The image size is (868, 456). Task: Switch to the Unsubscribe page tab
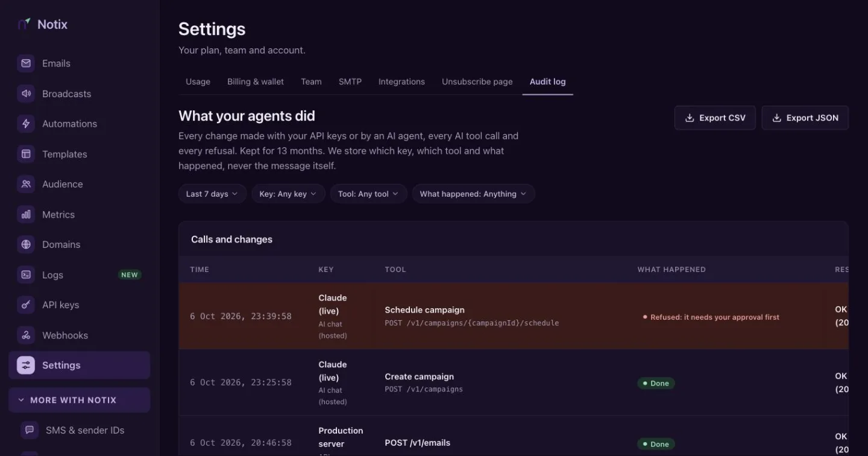[477, 81]
